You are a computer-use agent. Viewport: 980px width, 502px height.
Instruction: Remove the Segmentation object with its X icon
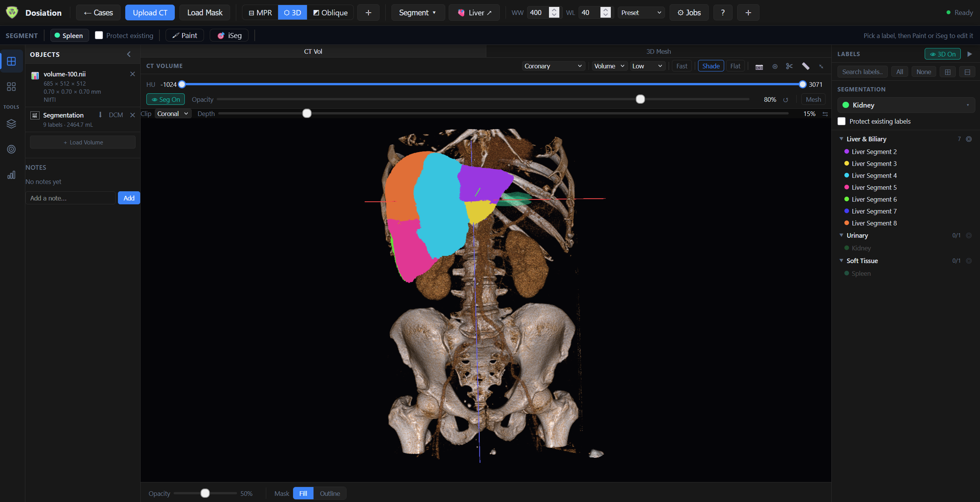tap(133, 115)
